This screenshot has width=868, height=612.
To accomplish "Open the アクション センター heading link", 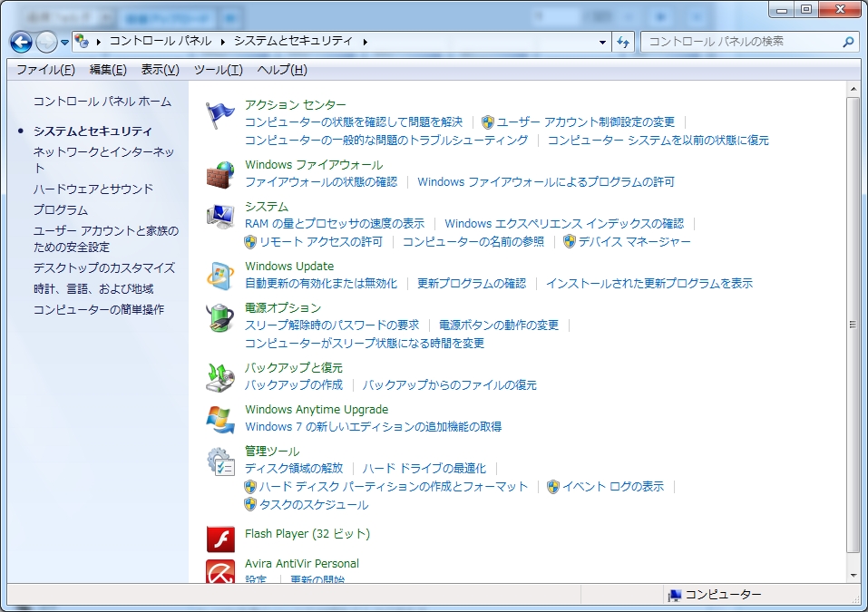I will pos(296,104).
